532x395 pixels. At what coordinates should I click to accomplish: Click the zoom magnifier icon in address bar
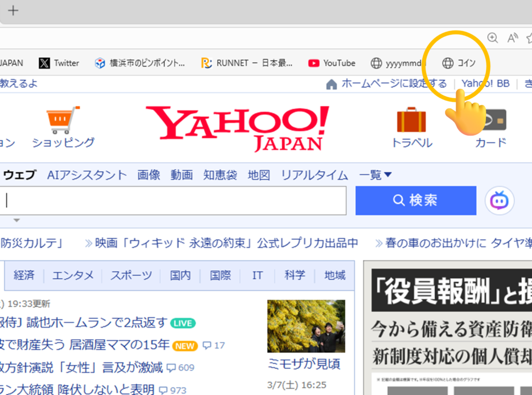coord(492,37)
